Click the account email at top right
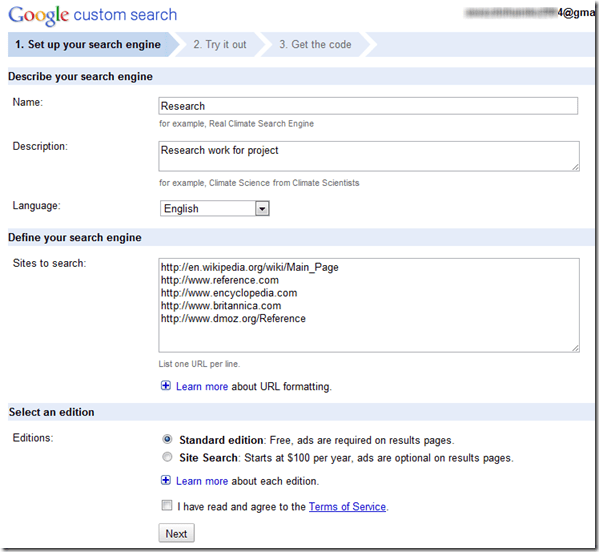Screen dimensions: 599x552 click(x=530, y=13)
